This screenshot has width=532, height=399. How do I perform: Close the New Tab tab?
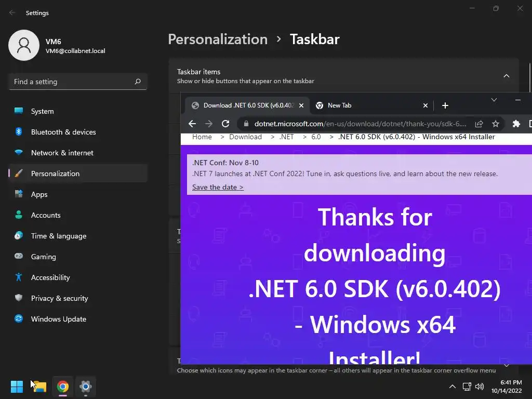(425, 105)
